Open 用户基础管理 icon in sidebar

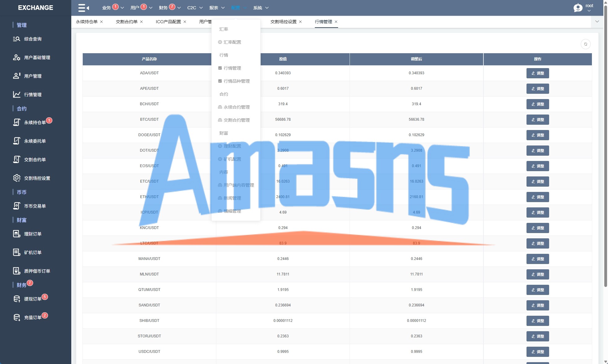coord(16,58)
